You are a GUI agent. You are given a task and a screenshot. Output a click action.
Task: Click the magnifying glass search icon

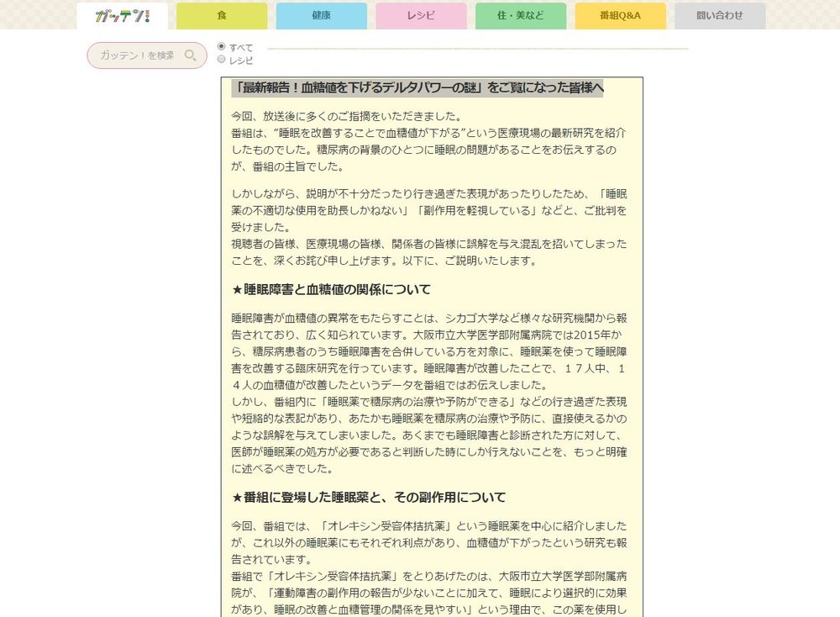pos(191,55)
